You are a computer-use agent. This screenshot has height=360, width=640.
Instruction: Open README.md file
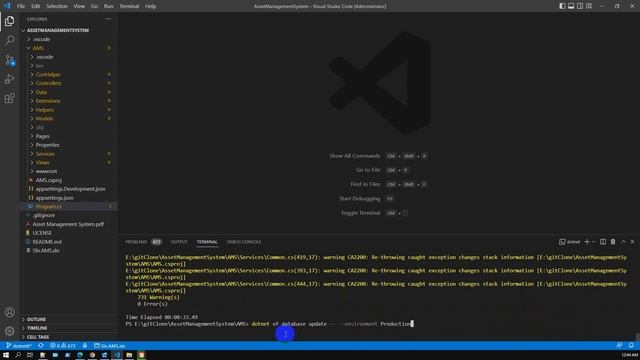coord(69,242)
